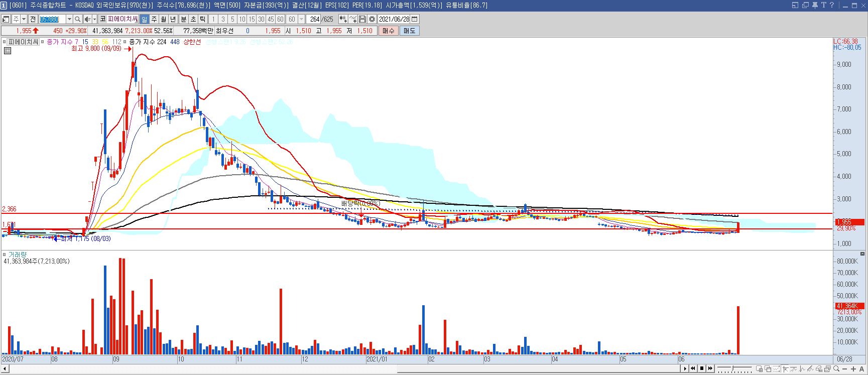Choose the 15 interval button

(252, 19)
